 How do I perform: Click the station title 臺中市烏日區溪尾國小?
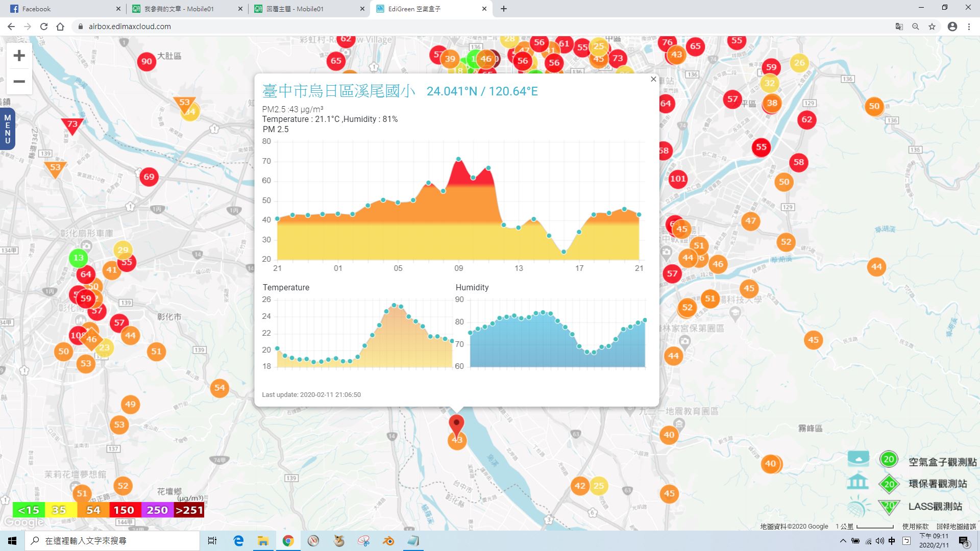coord(339,91)
